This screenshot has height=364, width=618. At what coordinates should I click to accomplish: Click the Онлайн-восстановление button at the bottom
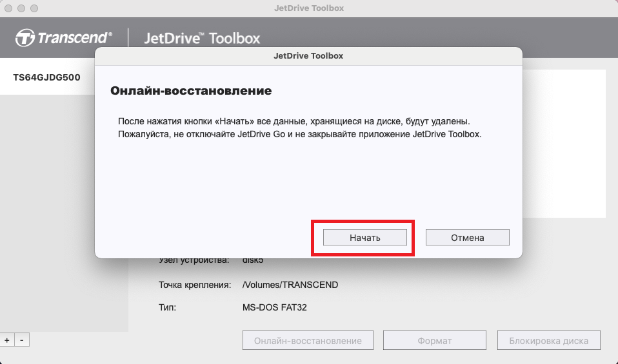click(x=308, y=340)
